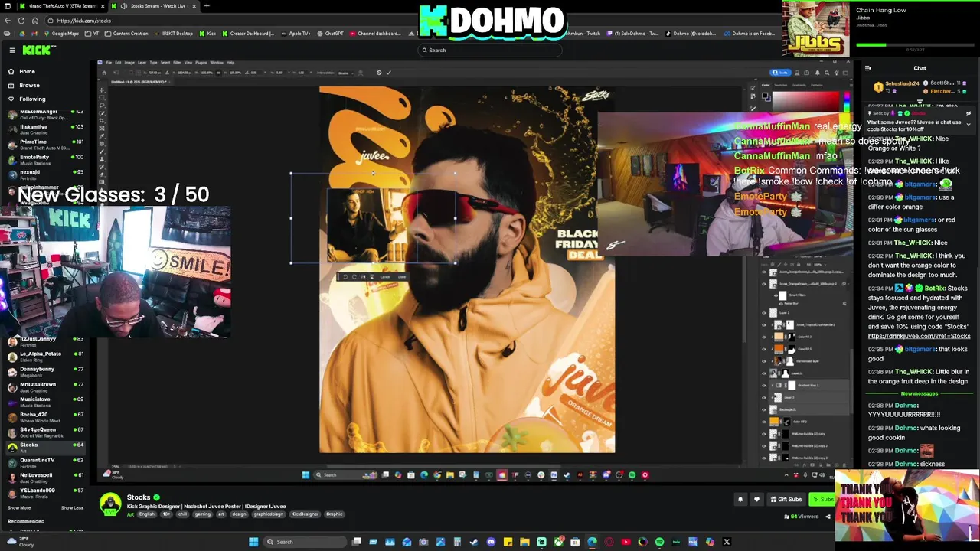Spotify icon in streamed inner taskbar
Viewport: 980px width, 551px height.
click(x=632, y=475)
